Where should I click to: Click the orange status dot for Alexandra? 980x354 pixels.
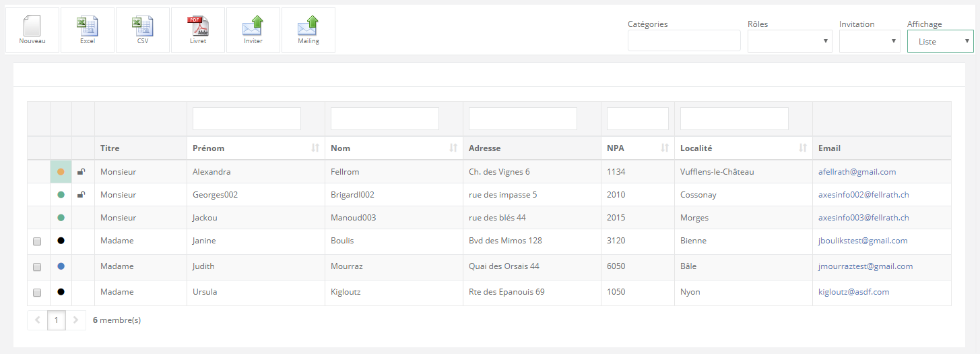(x=61, y=172)
